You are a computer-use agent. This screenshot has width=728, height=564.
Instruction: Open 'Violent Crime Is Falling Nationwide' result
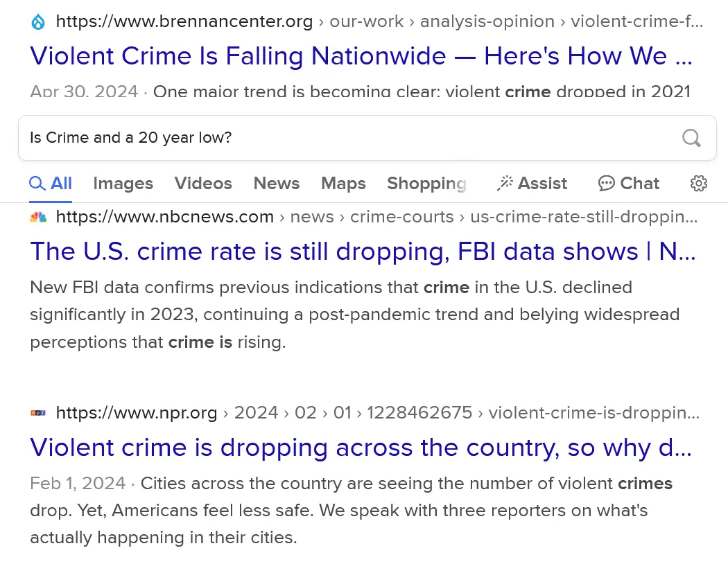(361, 56)
